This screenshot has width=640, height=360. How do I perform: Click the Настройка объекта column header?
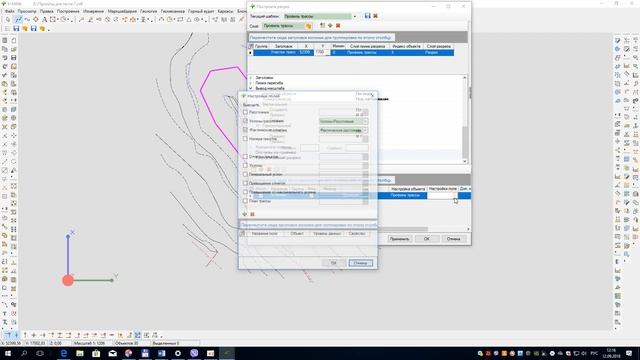408,189
